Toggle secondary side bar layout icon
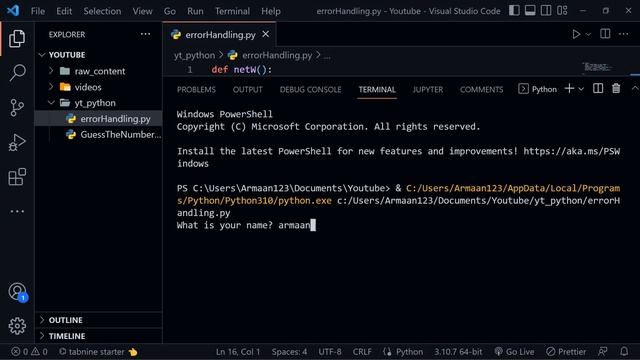 pyautogui.click(x=546, y=11)
